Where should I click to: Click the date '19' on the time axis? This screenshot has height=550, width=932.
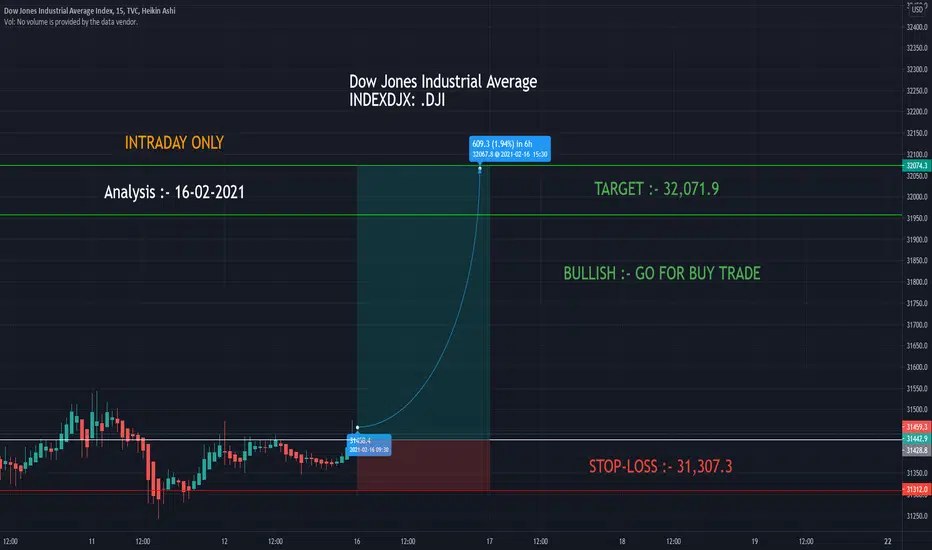(754, 541)
